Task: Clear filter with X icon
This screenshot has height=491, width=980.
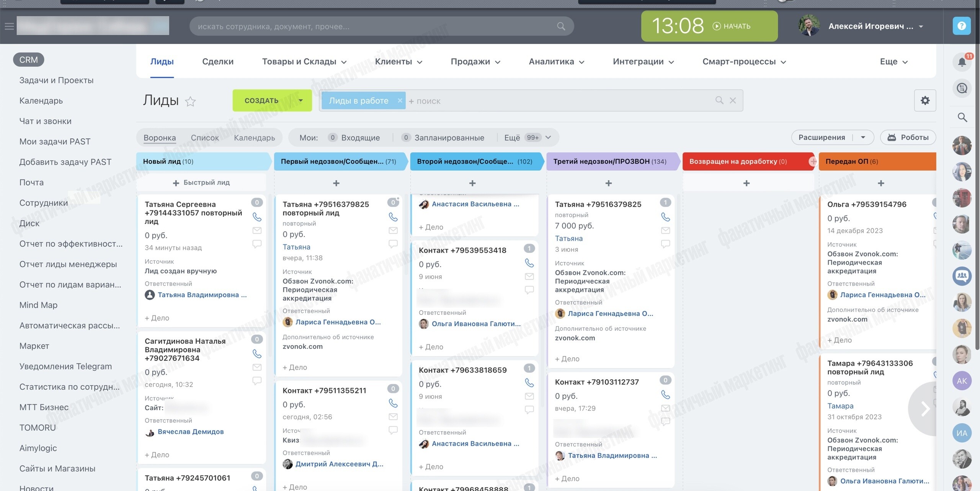Action: 733,100
